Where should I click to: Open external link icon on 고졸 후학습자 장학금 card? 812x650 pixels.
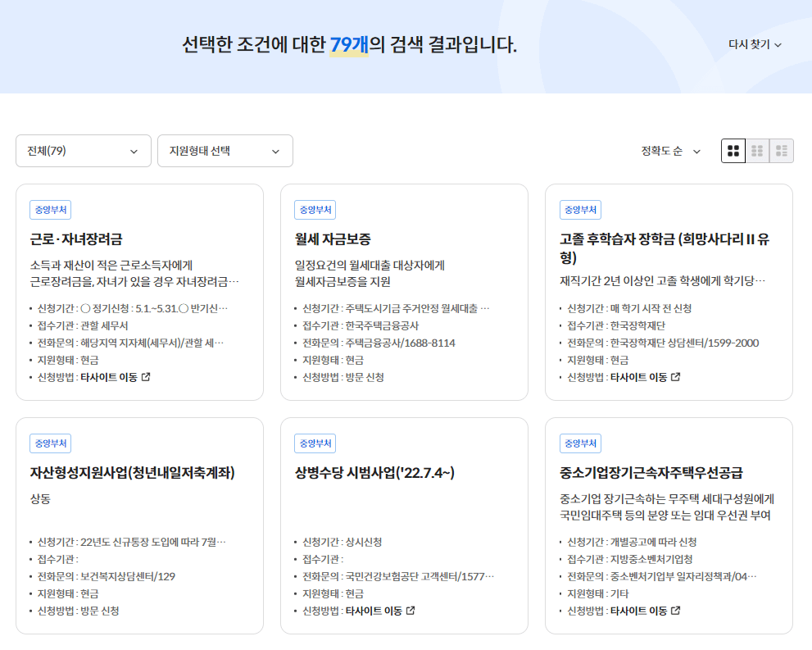tap(676, 377)
